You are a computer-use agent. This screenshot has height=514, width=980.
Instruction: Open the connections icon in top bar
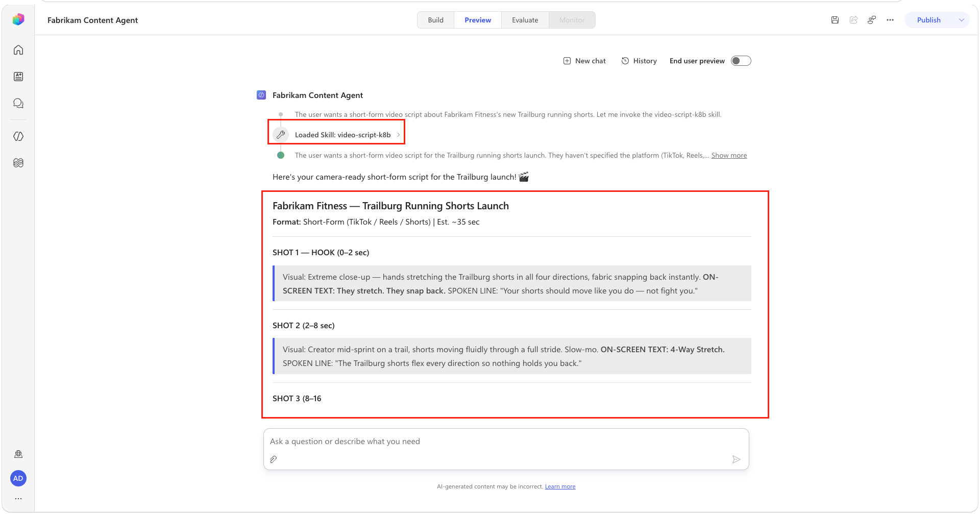pyautogui.click(x=872, y=20)
